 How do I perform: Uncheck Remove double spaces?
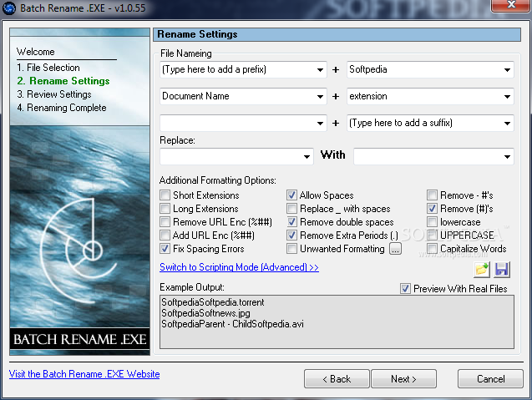291,222
